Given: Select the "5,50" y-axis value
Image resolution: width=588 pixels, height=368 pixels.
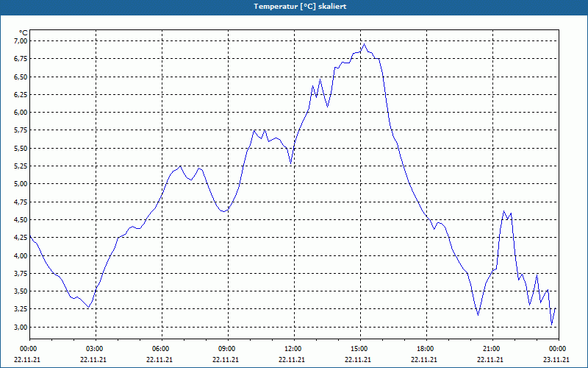Looking at the screenshot, I should pos(21,149).
